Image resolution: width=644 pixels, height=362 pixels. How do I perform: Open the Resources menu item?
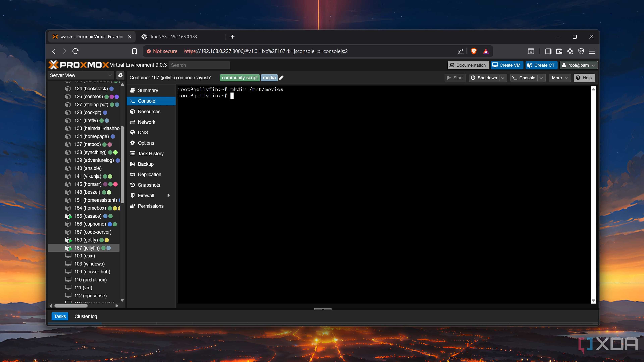tap(151, 111)
